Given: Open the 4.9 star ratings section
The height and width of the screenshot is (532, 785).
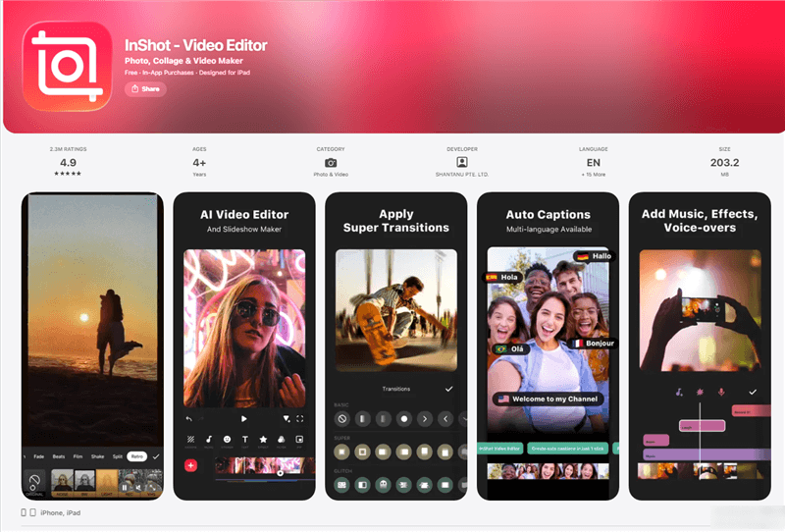Looking at the screenshot, I should (68, 161).
